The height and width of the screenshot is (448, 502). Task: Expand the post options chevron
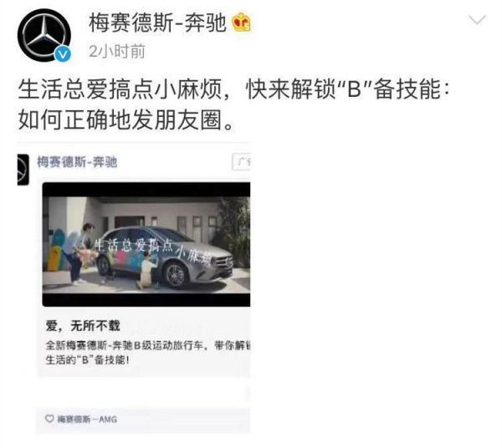coord(477,20)
